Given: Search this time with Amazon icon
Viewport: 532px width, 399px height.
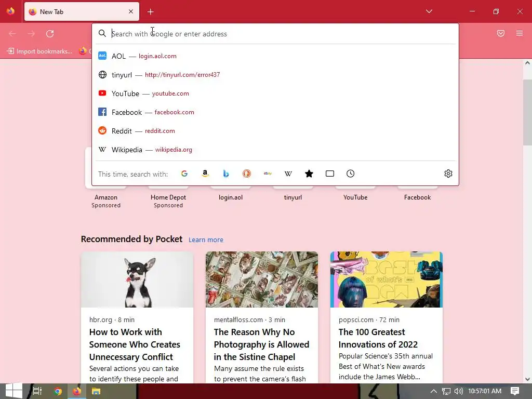Looking at the screenshot, I should point(205,174).
